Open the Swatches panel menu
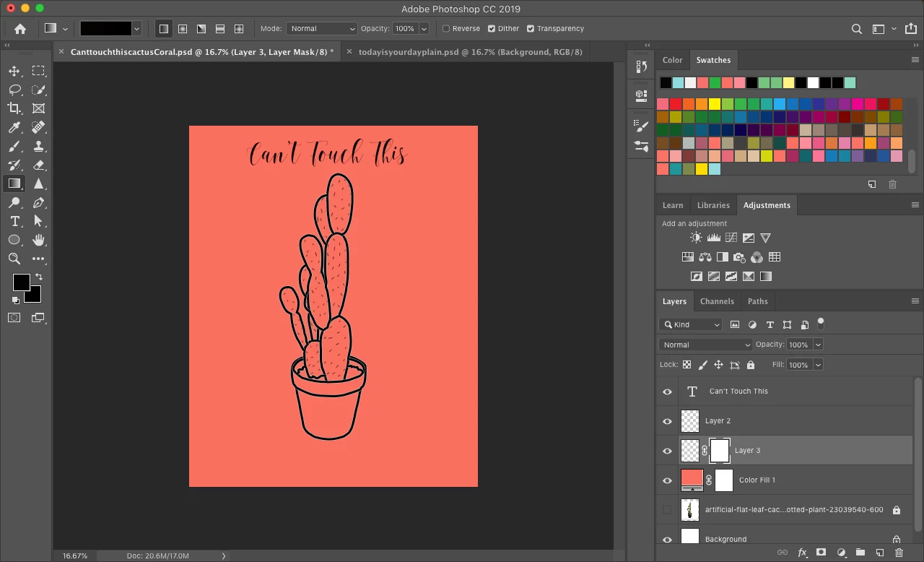This screenshot has width=924, height=562. pos(915,60)
